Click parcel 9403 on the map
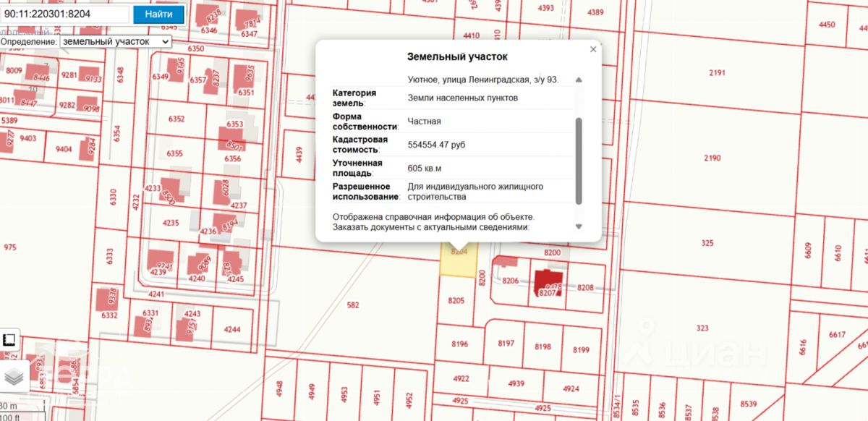 click(28, 138)
